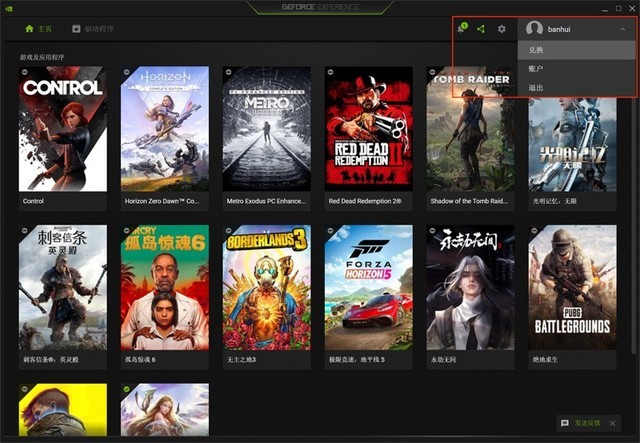Open settings via the gear icon
640x443 pixels.
tap(502, 29)
